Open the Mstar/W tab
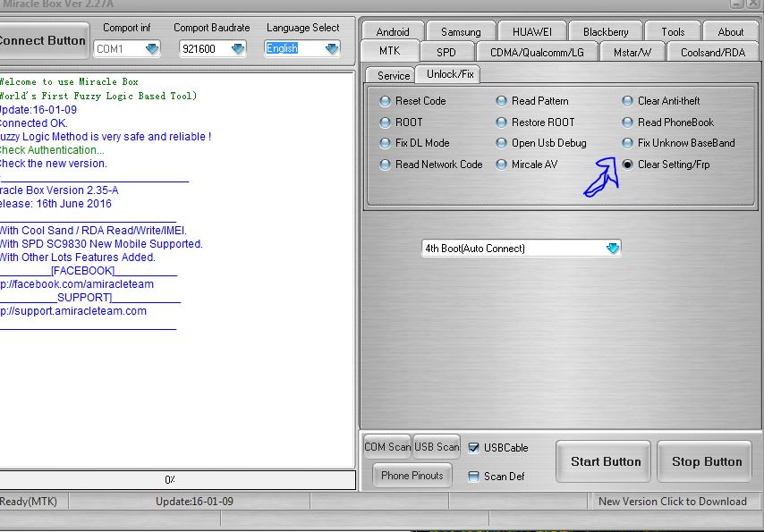Image resolution: width=764 pixels, height=532 pixels. 632,52
